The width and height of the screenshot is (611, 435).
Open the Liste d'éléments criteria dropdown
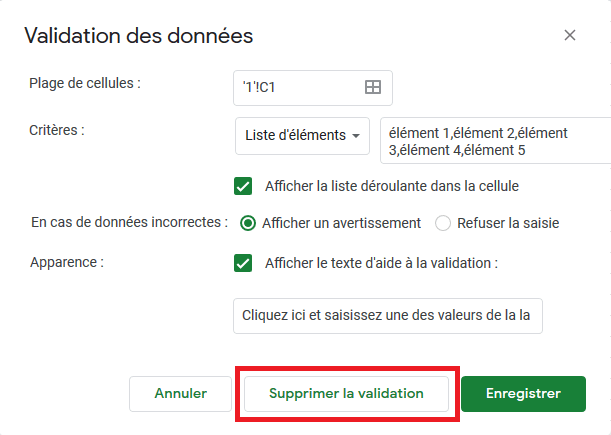click(302, 136)
